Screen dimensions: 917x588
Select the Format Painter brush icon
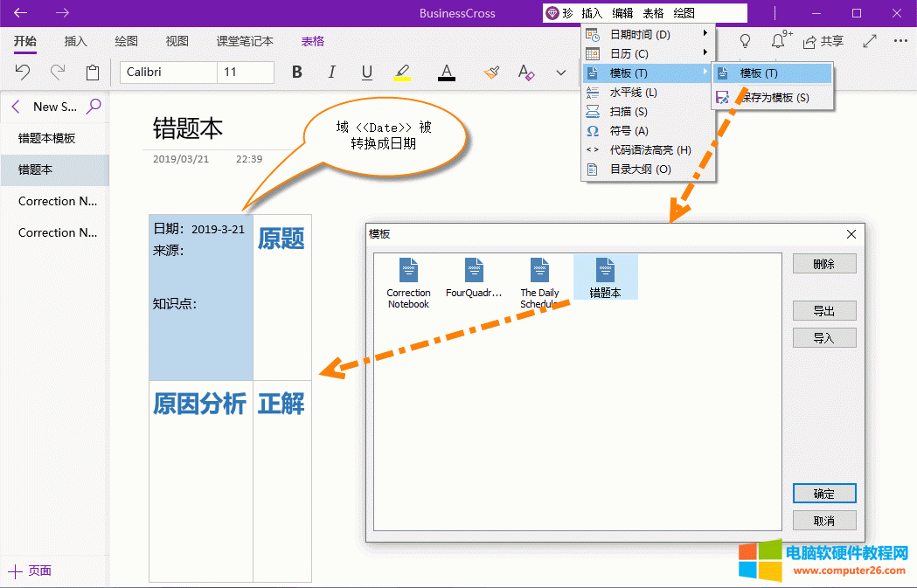tap(491, 73)
